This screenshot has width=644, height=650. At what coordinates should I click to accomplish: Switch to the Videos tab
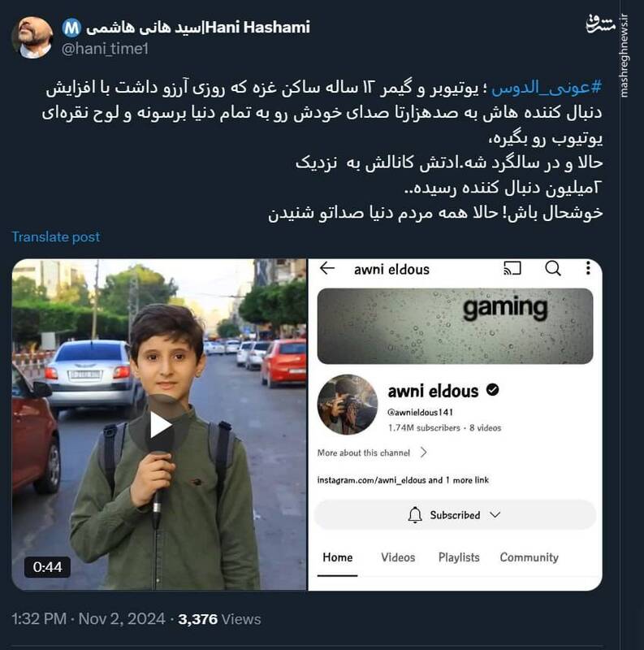point(398,557)
